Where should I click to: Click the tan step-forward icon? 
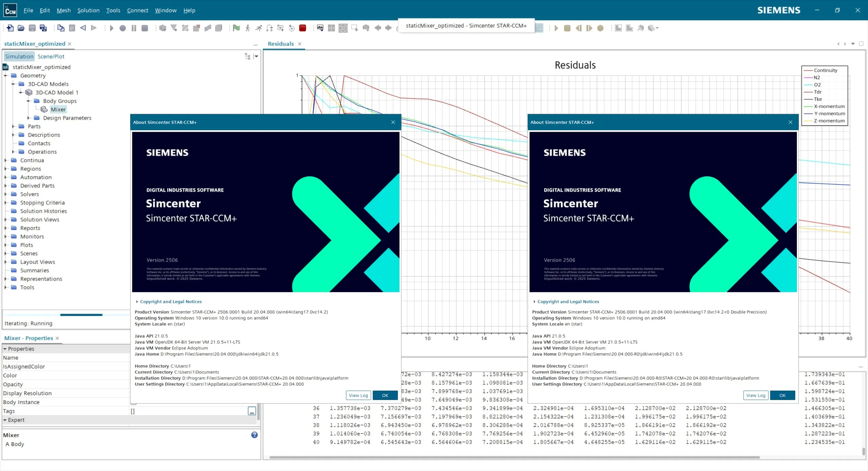pos(589,28)
